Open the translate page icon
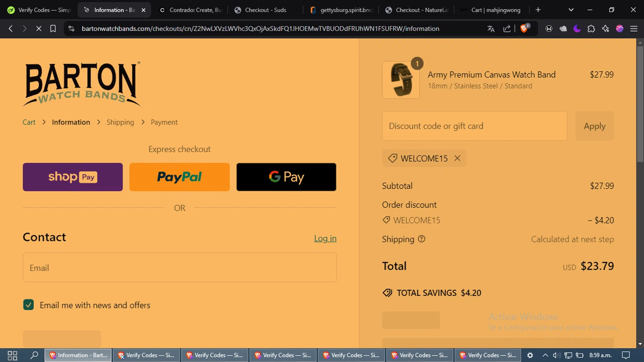644x362 pixels. [491, 29]
